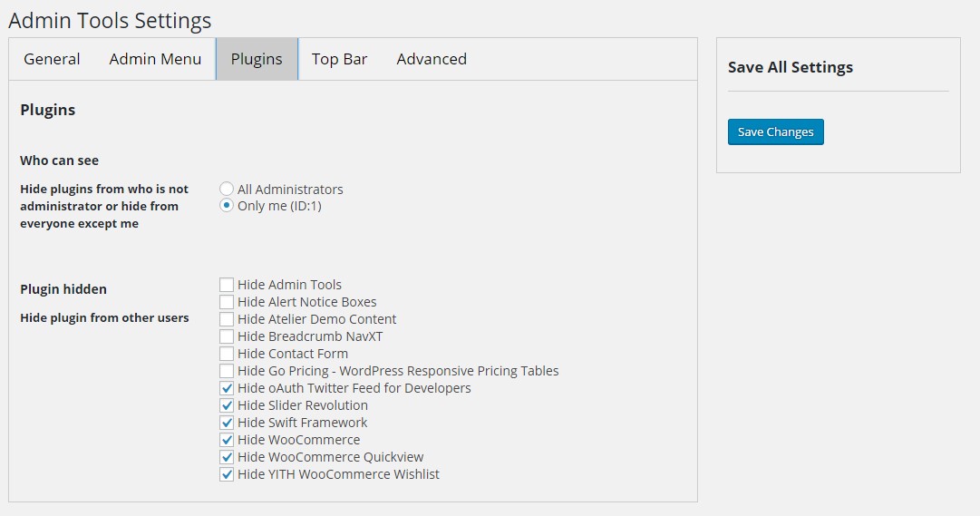Click the Save Changes button
This screenshot has height=516, width=980.
(x=776, y=132)
